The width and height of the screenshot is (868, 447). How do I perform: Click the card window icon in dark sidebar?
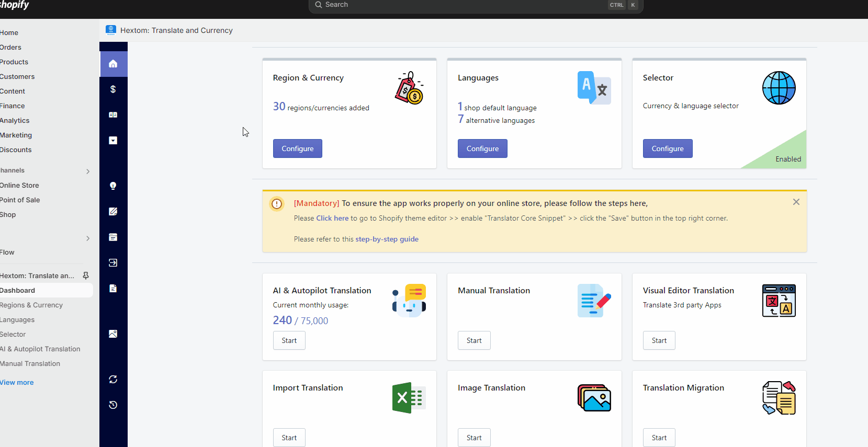point(113,237)
